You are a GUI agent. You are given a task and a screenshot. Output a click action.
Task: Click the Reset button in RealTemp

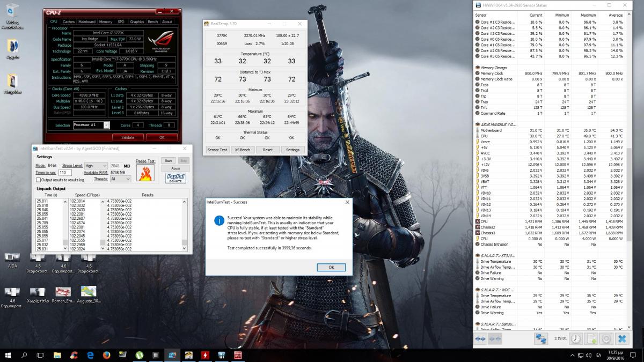click(x=267, y=150)
